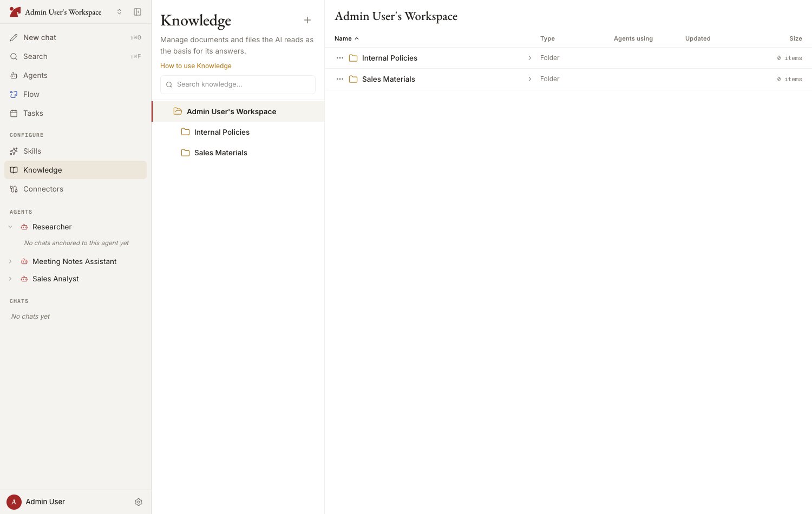Expand the Internal Policies row chevron
The height and width of the screenshot is (514, 812).
[x=529, y=58]
